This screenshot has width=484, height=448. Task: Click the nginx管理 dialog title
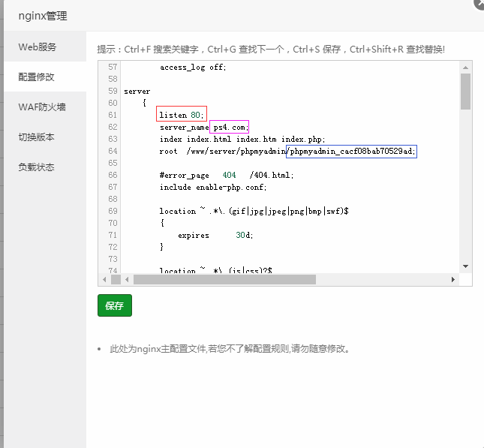pos(43,16)
